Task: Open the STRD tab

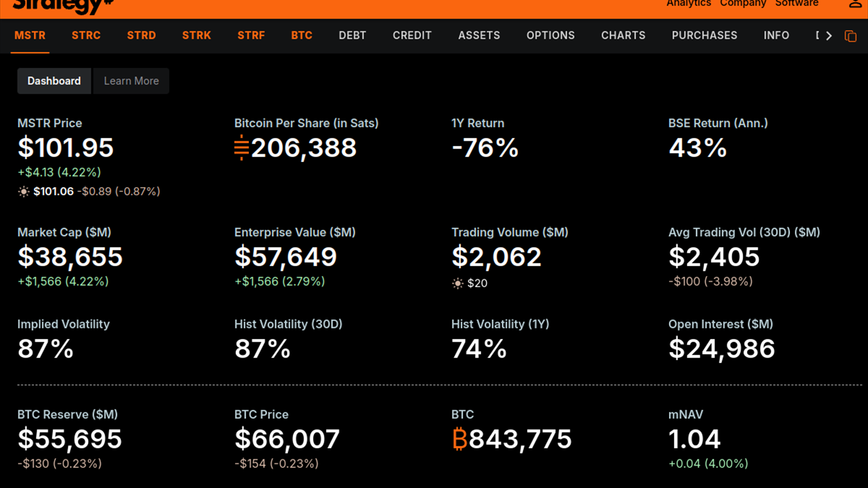Action: [x=142, y=35]
